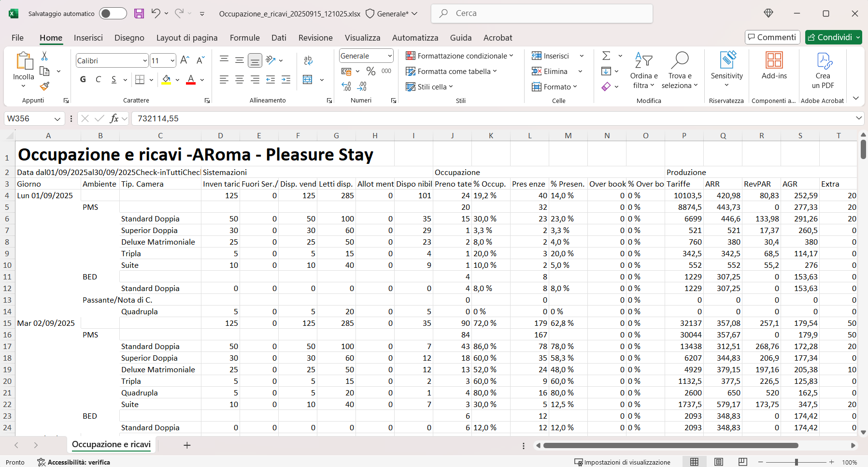Viewport: 868px width, 467px height.
Task: Click the Increase Font Size icon
Action: click(185, 60)
